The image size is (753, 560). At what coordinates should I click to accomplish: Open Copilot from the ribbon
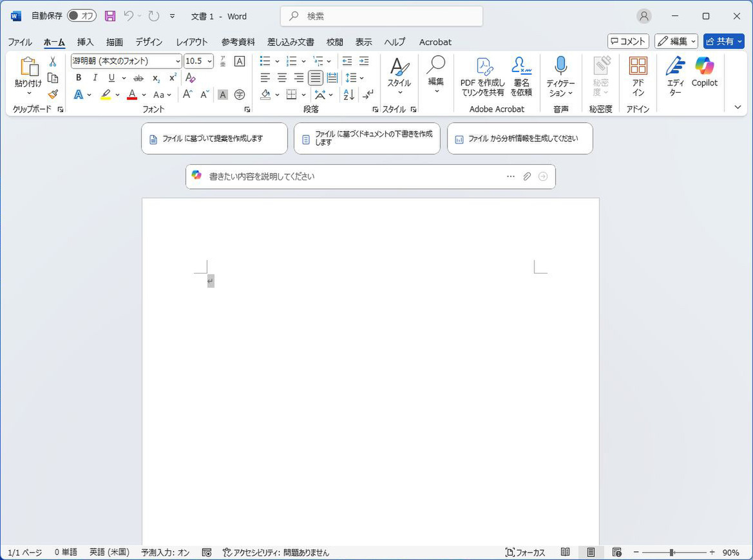click(x=705, y=72)
